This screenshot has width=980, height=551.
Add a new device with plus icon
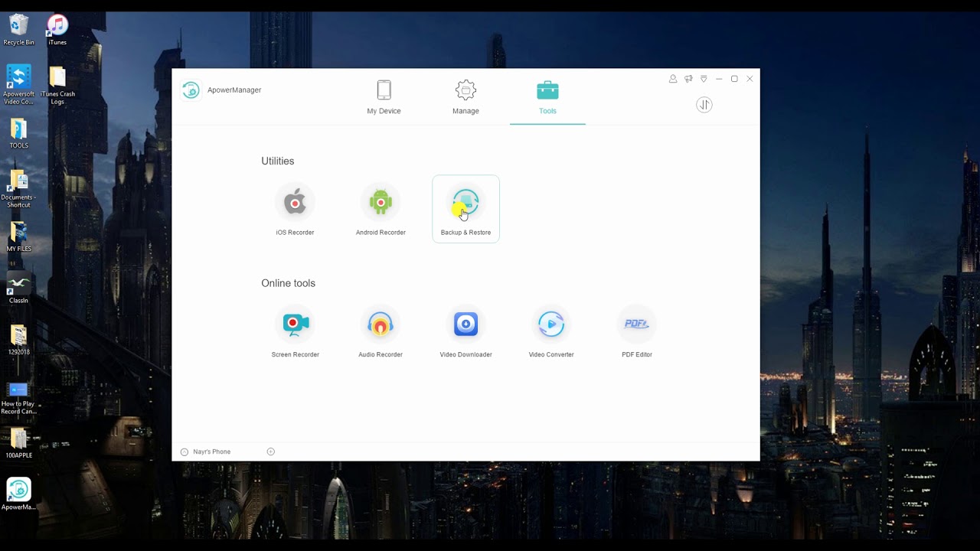pos(270,452)
